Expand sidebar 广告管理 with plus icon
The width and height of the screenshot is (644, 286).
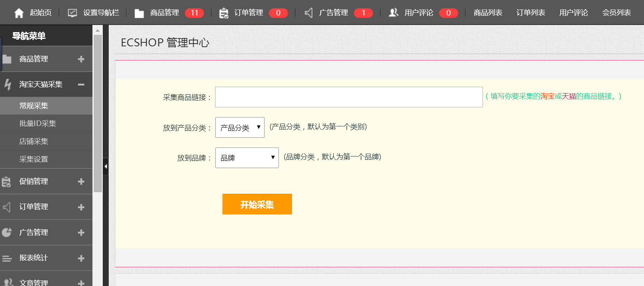point(81,233)
